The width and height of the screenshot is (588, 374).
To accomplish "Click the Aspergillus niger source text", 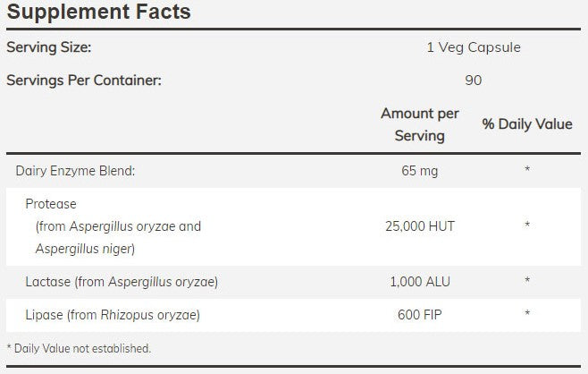I will (x=86, y=249).
